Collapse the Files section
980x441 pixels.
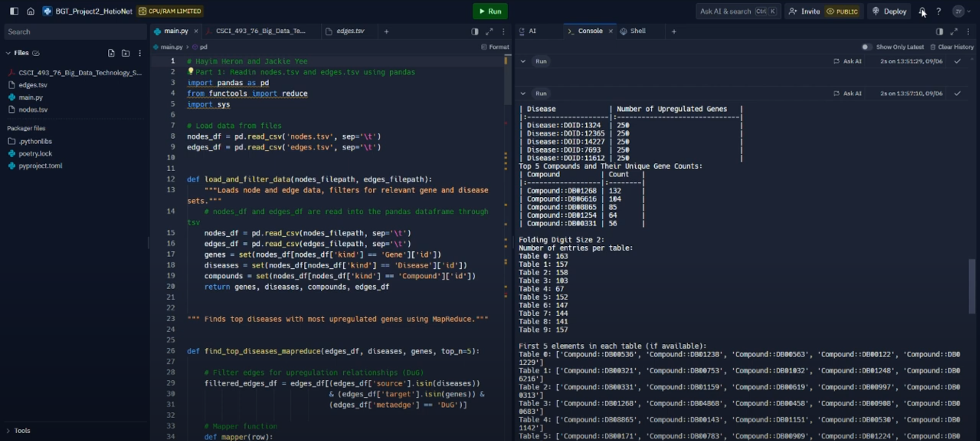pos(8,53)
